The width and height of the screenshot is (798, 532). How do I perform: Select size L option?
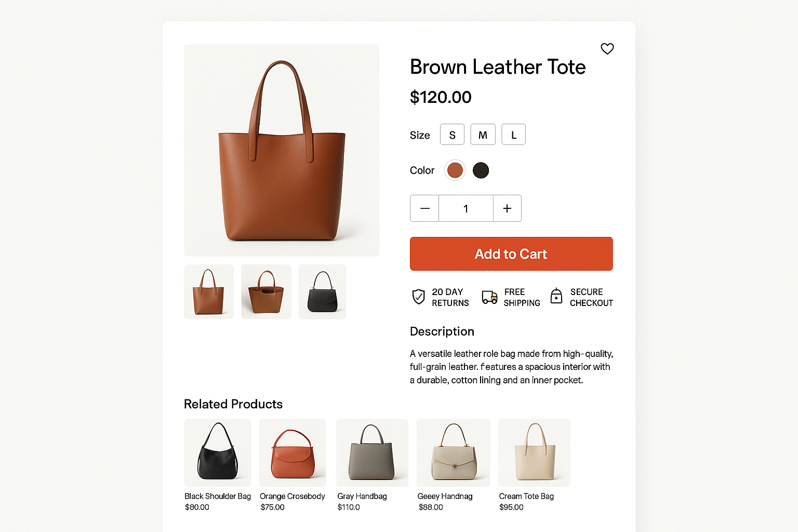tap(513, 134)
